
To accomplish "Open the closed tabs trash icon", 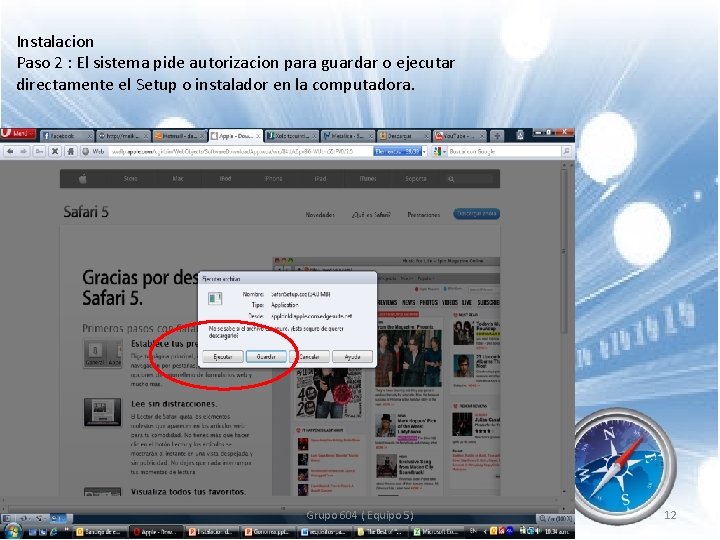I will pos(520,135).
